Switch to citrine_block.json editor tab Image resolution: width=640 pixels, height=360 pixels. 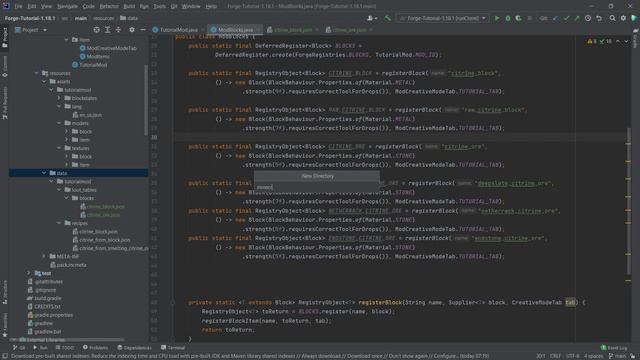(x=293, y=30)
